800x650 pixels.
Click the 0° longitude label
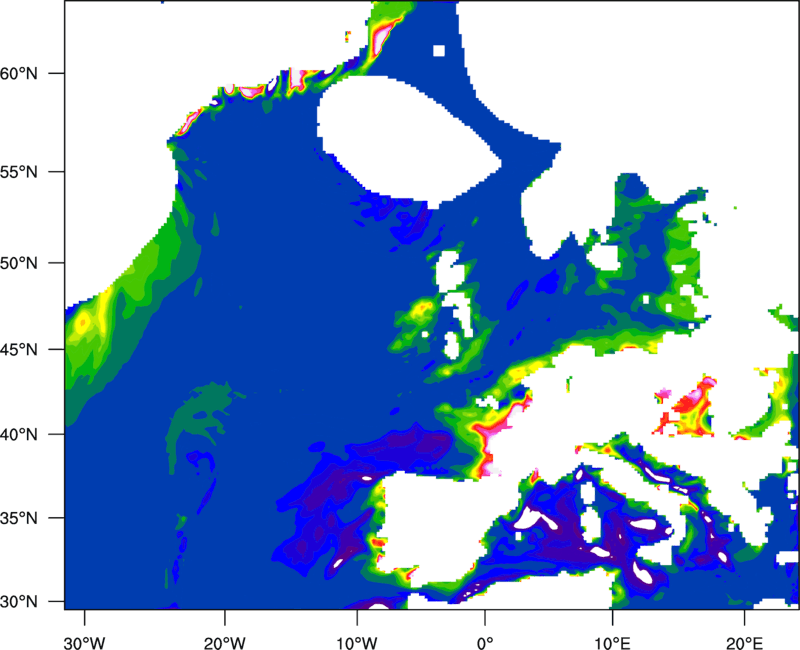485,643
